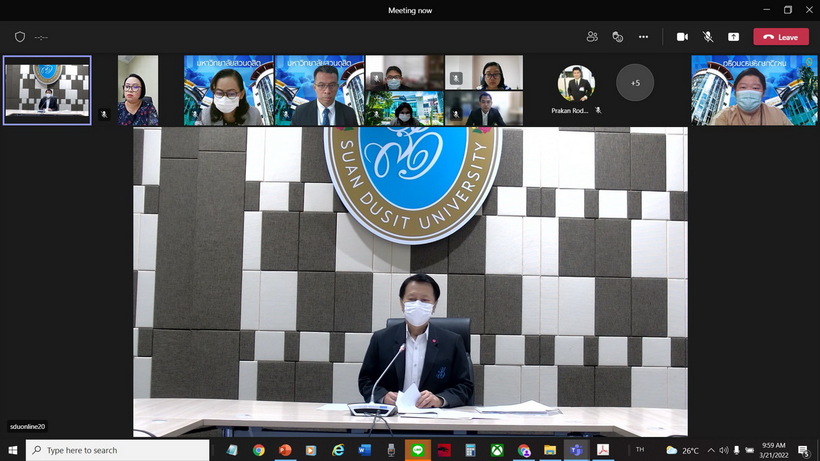Screen dimensions: 820x461
Task: Toggle the camera on or off
Action: pyautogui.click(x=682, y=37)
